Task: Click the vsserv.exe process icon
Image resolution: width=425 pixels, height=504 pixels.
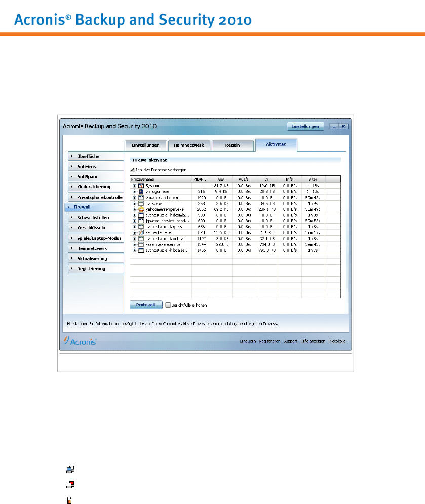Action: coord(141,244)
